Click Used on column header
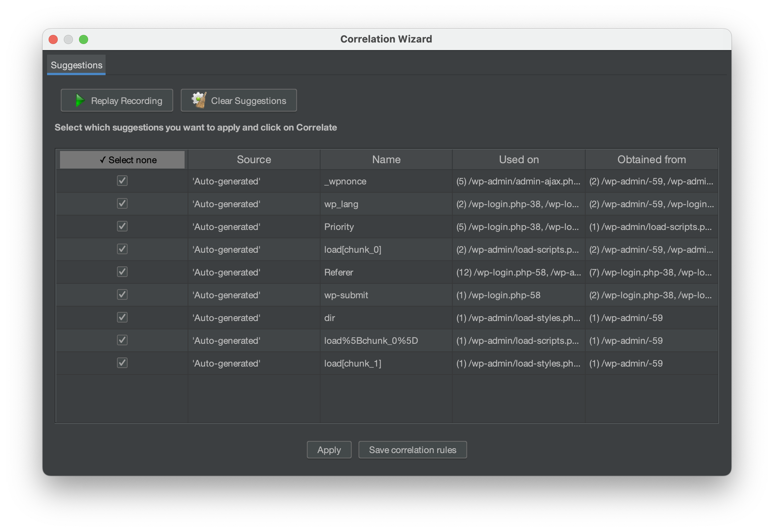 click(x=518, y=159)
